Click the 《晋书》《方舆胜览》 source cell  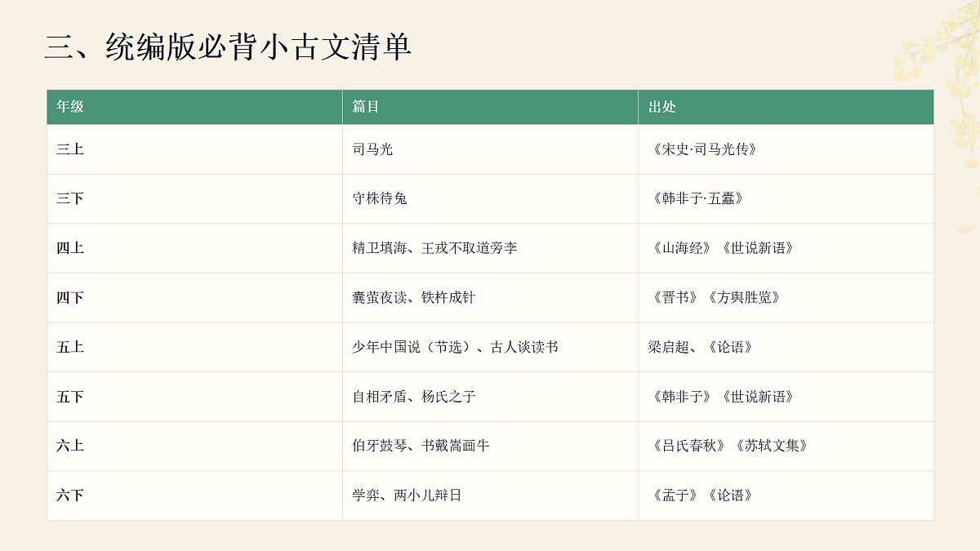pos(786,298)
